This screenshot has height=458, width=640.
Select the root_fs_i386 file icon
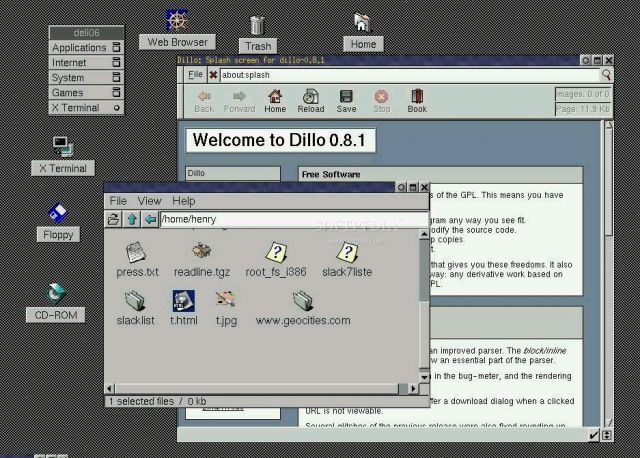[276, 252]
